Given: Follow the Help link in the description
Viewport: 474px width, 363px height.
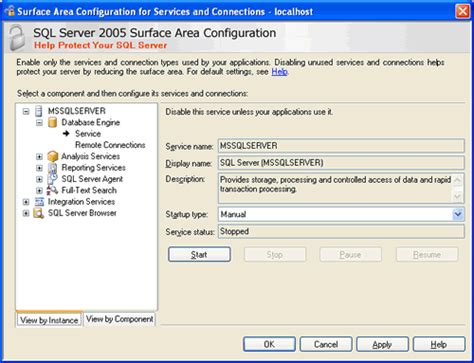Looking at the screenshot, I should tap(279, 72).
